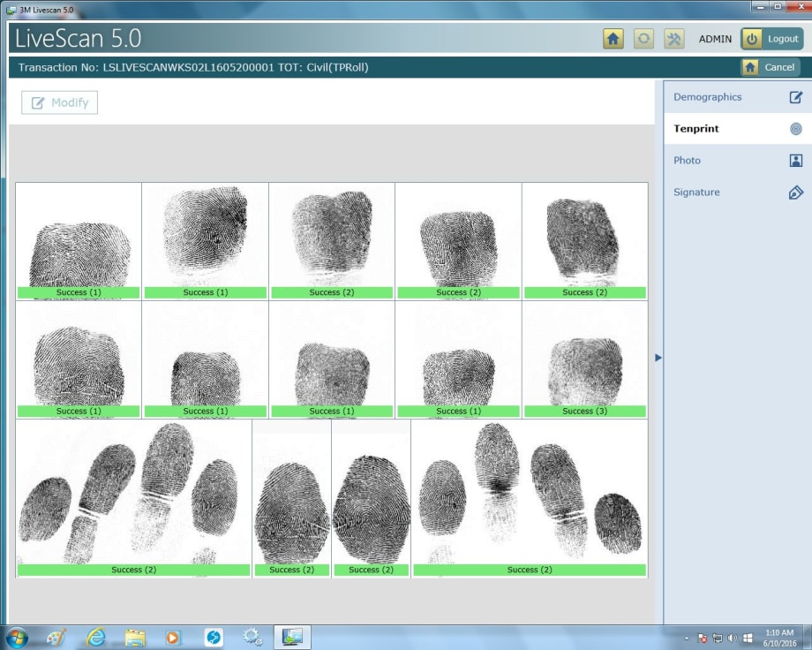Screen dimensions: 812x650
Task: Click the 3M Livescan taskbar icon
Action: coord(291,636)
